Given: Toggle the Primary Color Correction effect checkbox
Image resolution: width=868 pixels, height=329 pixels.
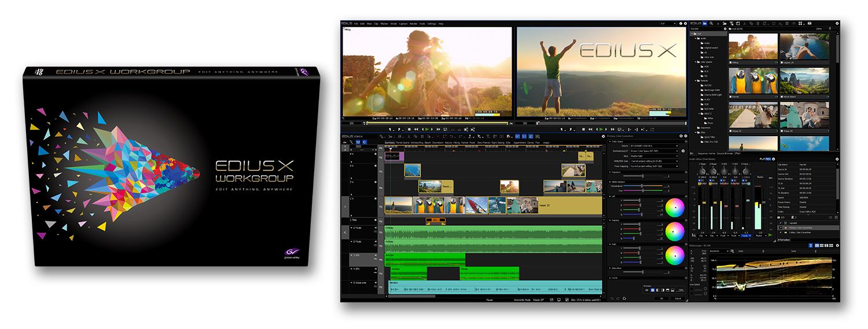Looking at the screenshot, I should (x=781, y=228).
